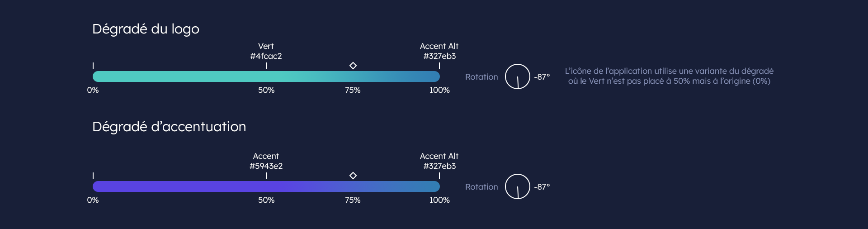Screen dimensions: 868x229
Task: Click logo gradient Accent Alt end marker
Action: click(439, 66)
